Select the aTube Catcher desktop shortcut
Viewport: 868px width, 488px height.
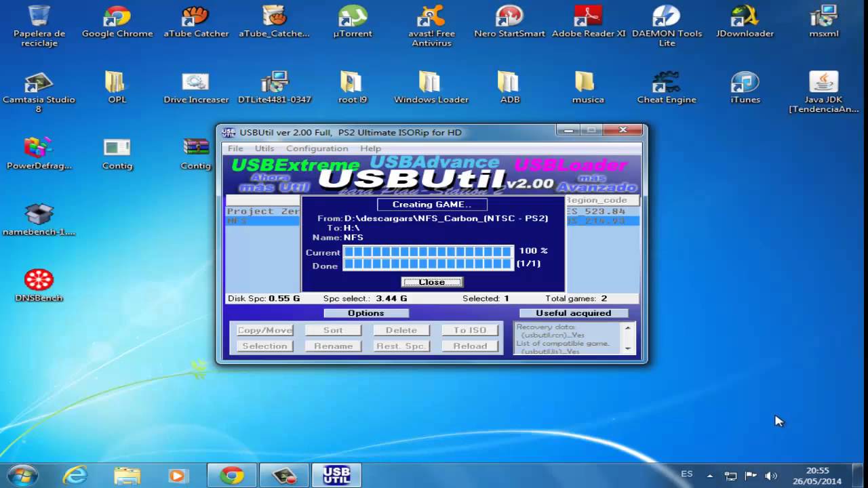tap(196, 22)
